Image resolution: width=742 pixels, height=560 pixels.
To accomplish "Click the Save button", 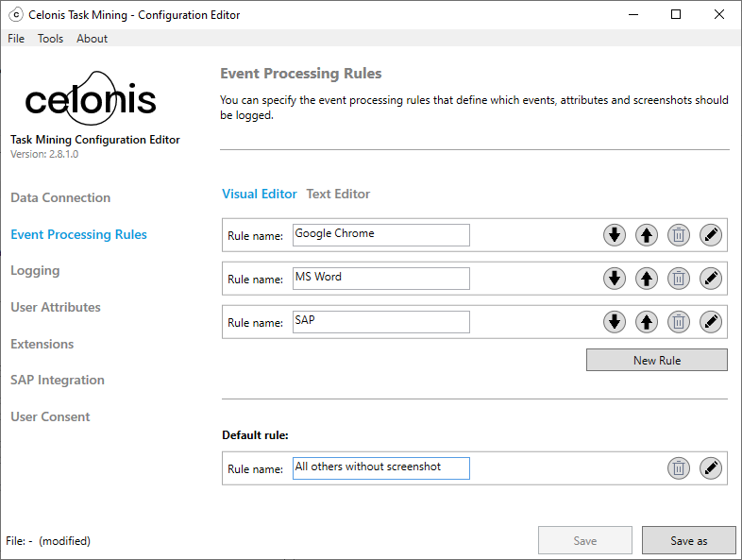I will [585, 540].
